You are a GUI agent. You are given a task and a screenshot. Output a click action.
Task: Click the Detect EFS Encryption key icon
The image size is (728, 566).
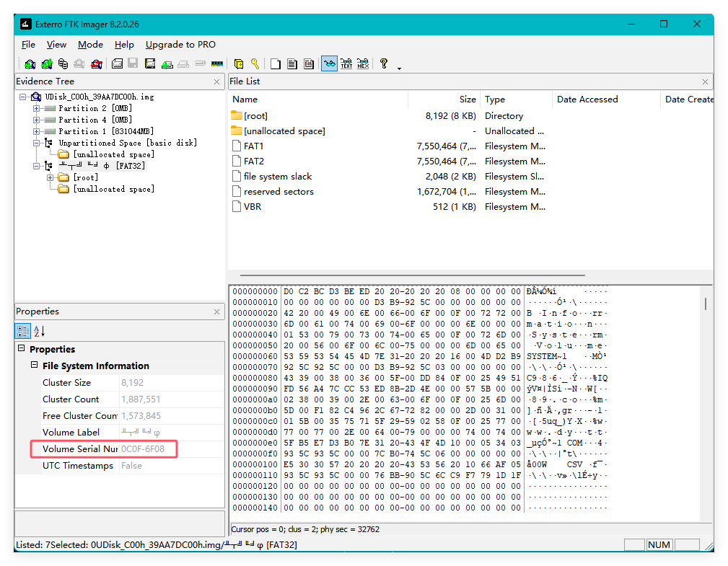(255, 64)
